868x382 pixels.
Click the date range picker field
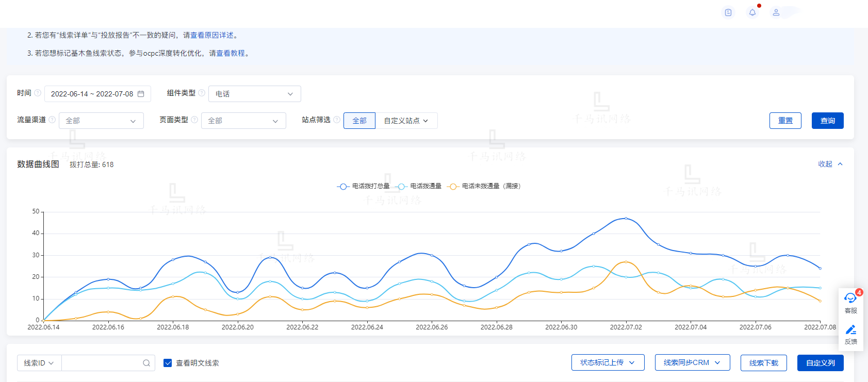(97, 94)
